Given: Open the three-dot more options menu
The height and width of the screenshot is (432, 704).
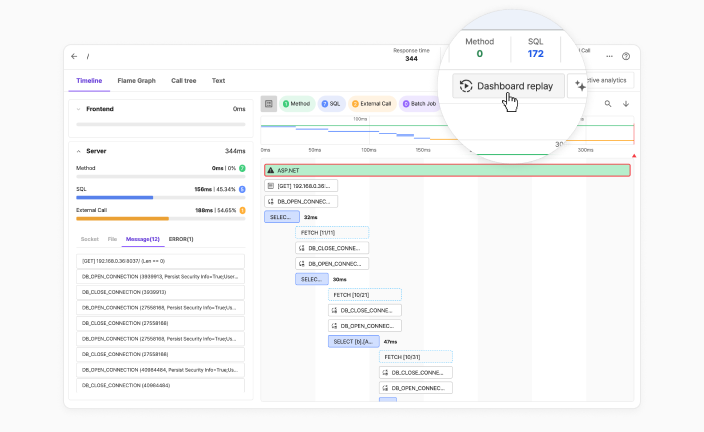Looking at the screenshot, I should click(x=609, y=56).
